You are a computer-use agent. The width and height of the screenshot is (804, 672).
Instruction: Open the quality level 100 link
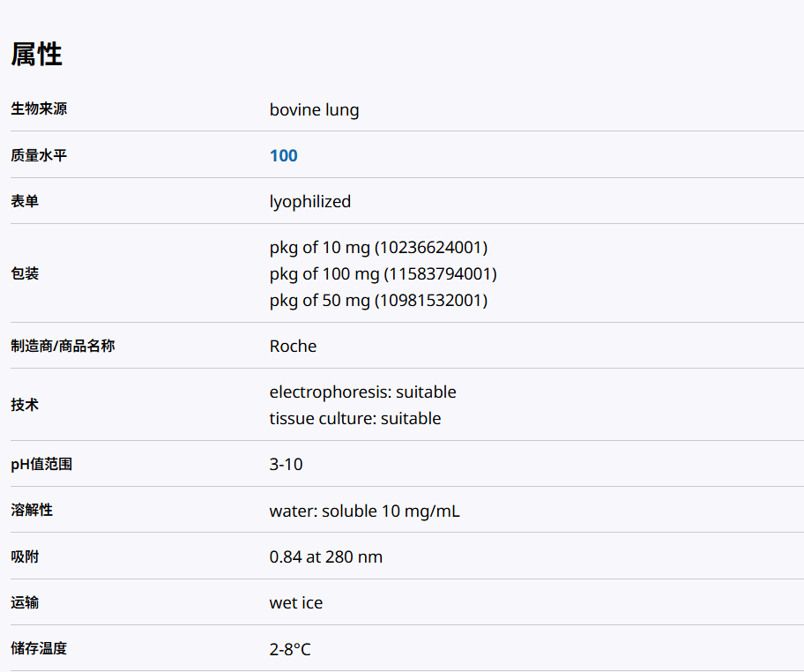(283, 156)
